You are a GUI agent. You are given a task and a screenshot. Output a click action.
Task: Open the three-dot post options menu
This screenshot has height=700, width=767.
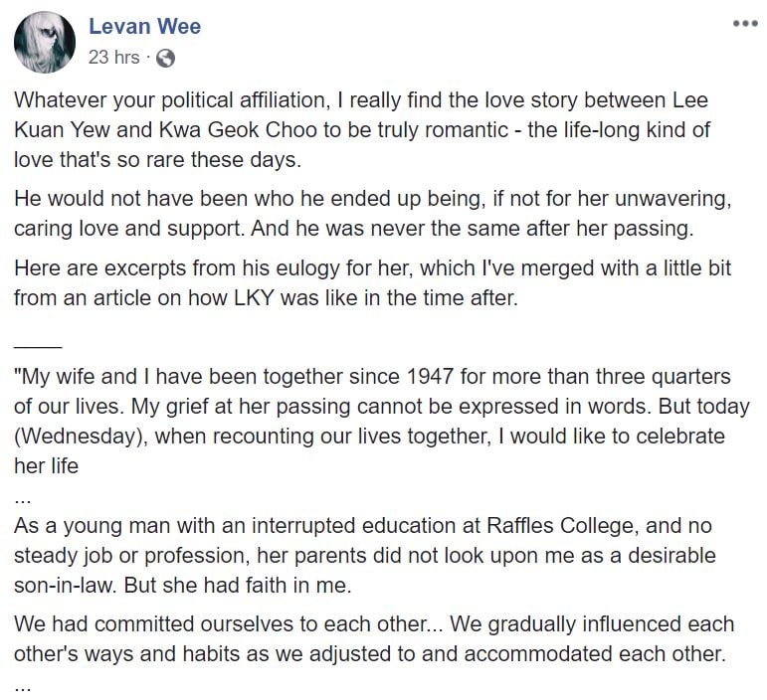tap(744, 24)
